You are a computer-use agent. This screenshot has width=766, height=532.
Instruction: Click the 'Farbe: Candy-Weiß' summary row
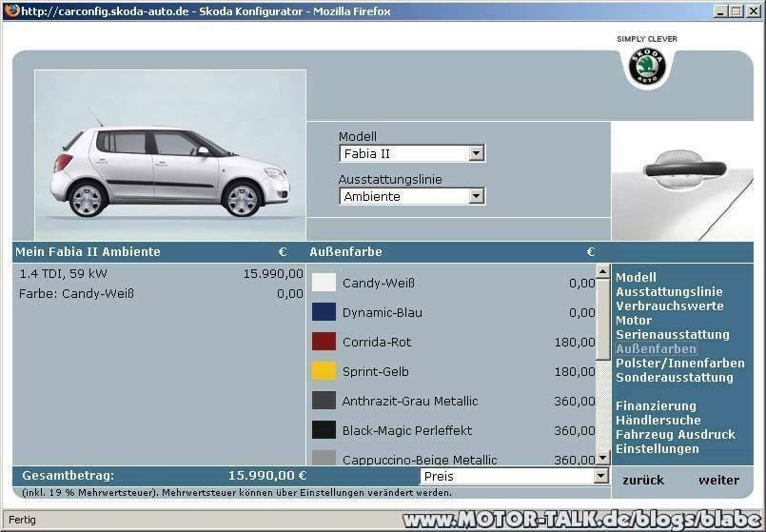click(x=161, y=294)
